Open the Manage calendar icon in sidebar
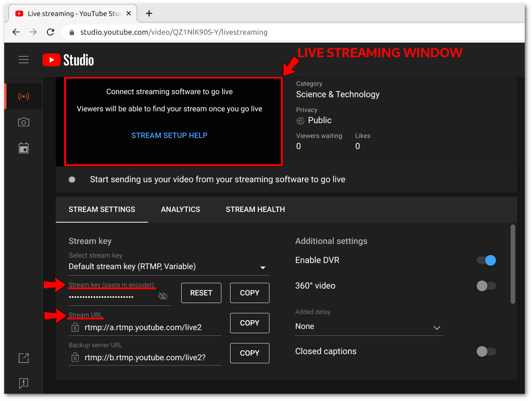Image resolution: width=532 pixels, height=401 pixels. coord(24,148)
